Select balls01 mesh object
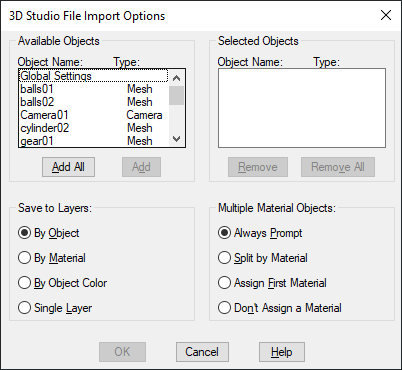 click(93, 89)
